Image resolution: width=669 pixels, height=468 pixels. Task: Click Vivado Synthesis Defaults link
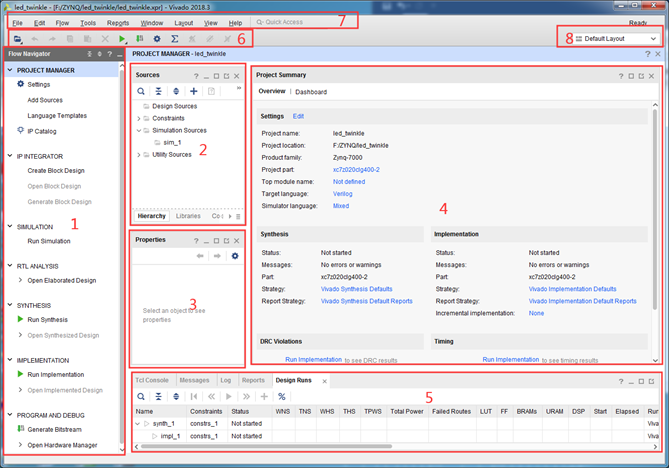pos(357,289)
